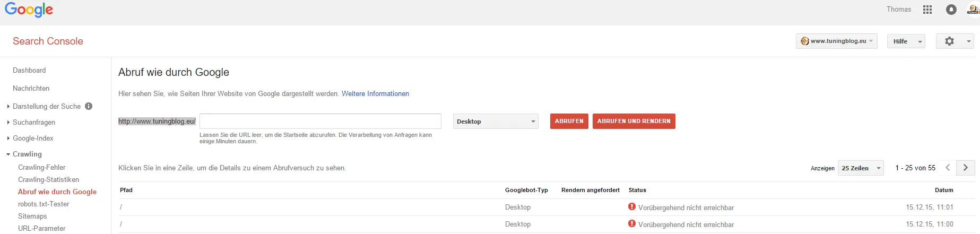
Task: Go to next results page arrow
Action: coord(966,168)
